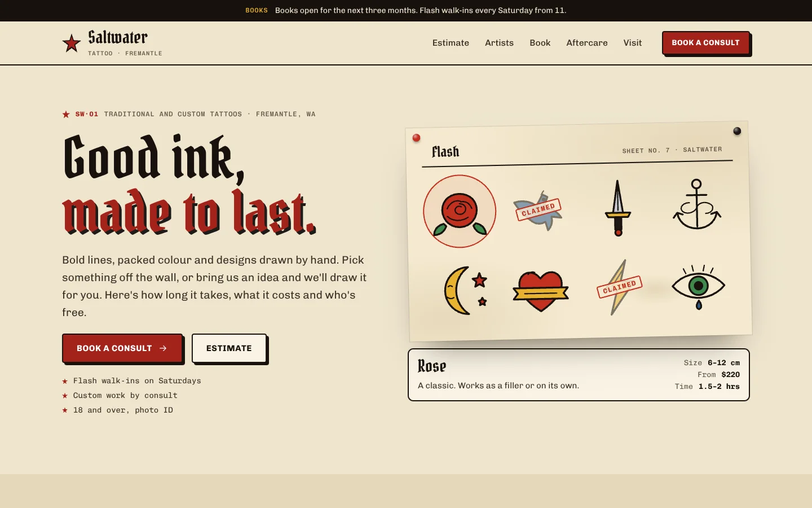Pick the crying eye flash design
Screen dimensions: 812x508
pyautogui.click(x=699, y=286)
